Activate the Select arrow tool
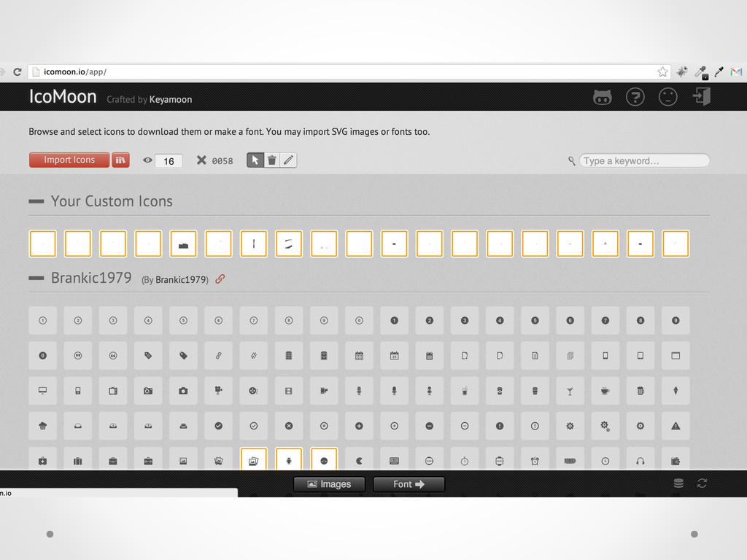747x560 pixels. point(255,160)
